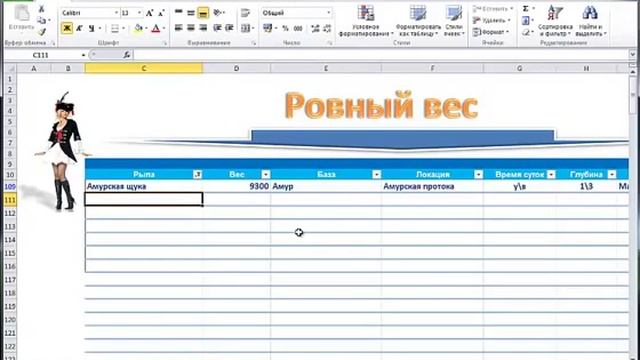Open filter dropdown for Вес column
The width and height of the screenshot is (640, 360).
click(x=266, y=175)
